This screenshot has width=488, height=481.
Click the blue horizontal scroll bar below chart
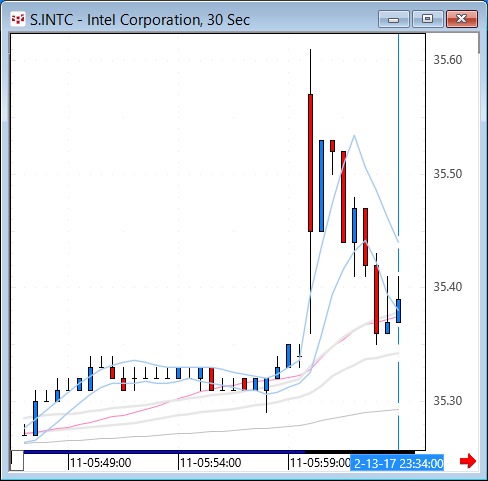click(x=164, y=452)
